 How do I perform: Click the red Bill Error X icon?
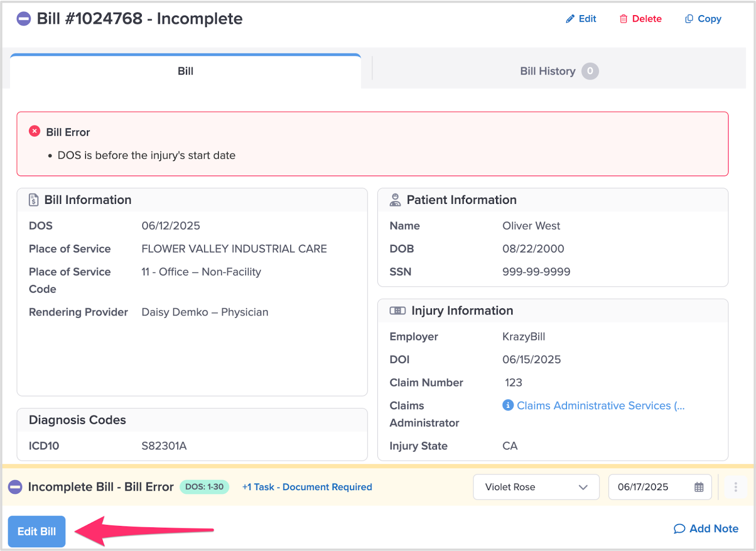click(x=34, y=131)
